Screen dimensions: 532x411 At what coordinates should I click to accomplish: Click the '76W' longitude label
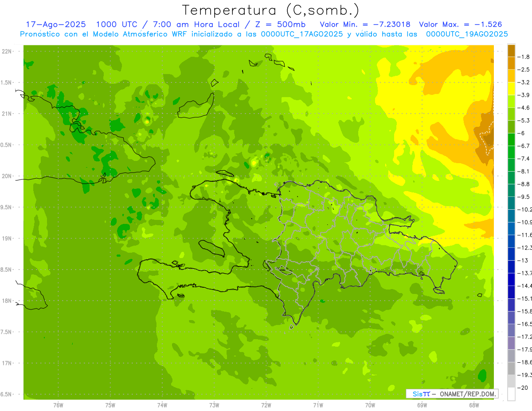pos(58,405)
